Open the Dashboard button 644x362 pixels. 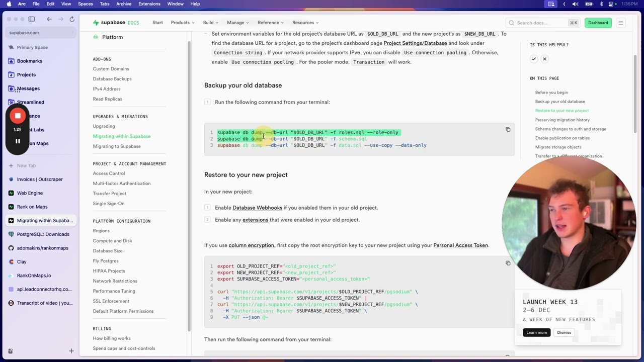coord(598,23)
